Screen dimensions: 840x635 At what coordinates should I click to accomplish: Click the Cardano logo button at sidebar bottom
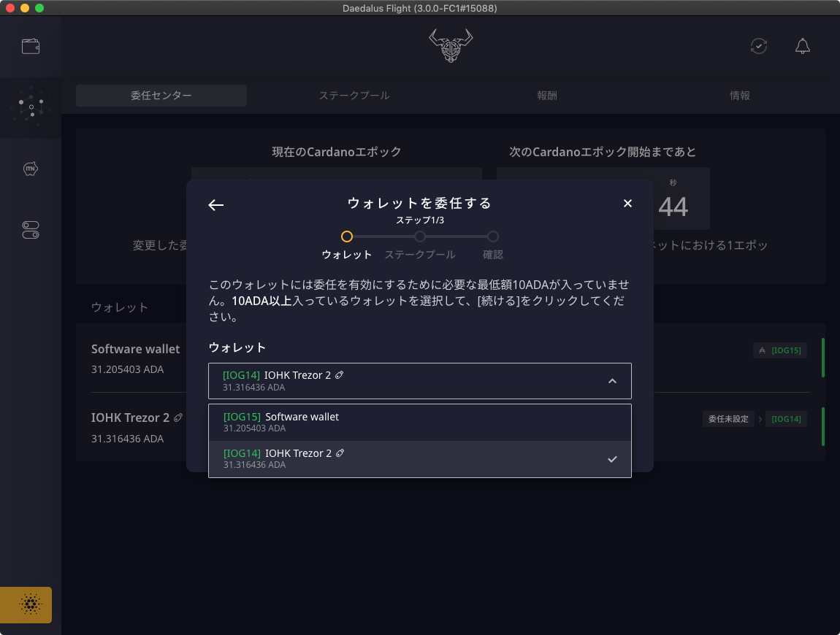click(x=26, y=604)
